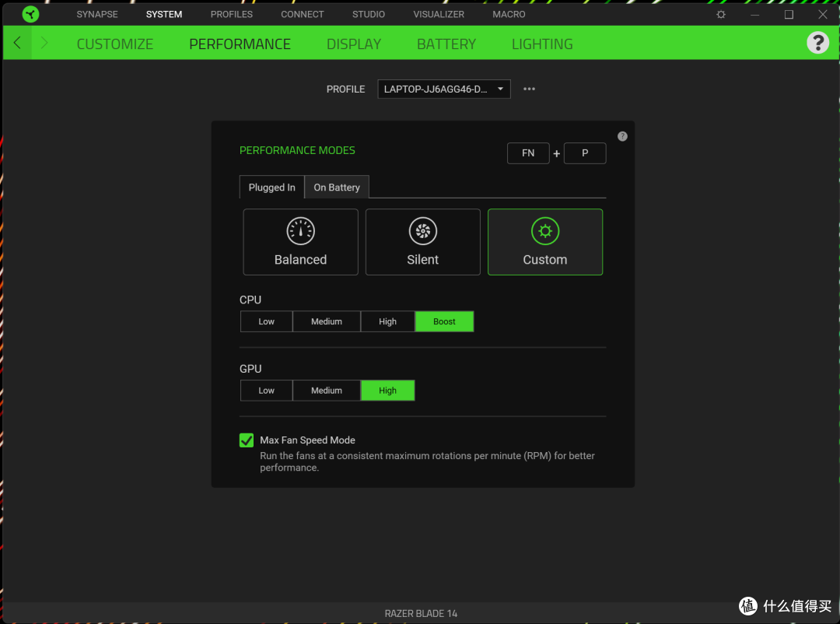Image resolution: width=840 pixels, height=624 pixels.
Task: Open the LAPTOP-JJ6AGG46 profile dropdown
Action: click(x=443, y=89)
